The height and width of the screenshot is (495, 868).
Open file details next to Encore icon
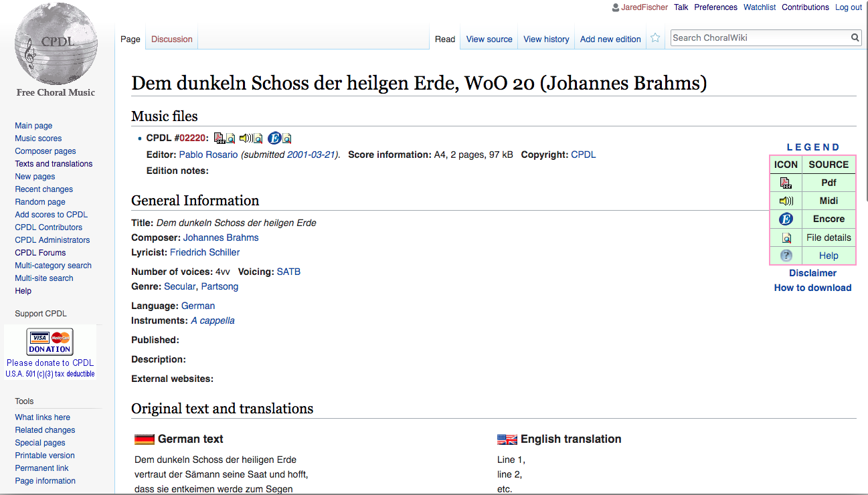coord(287,138)
